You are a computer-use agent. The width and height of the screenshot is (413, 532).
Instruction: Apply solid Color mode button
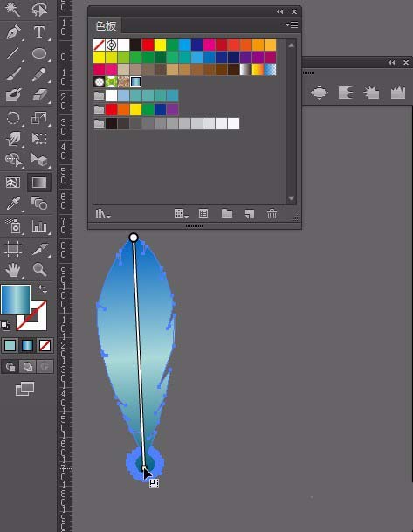pos(10,346)
